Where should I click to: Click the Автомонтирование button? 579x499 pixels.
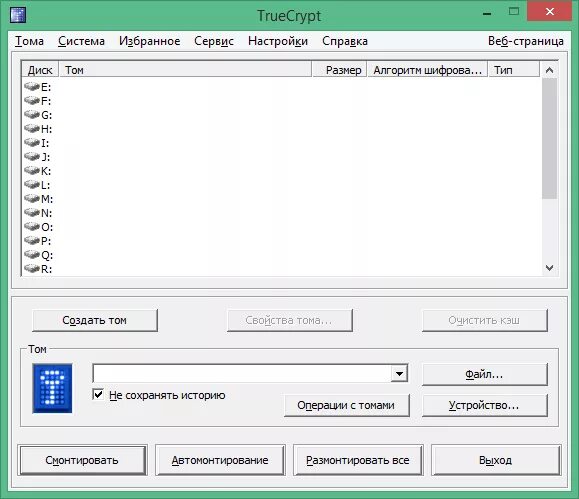click(220, 460)
